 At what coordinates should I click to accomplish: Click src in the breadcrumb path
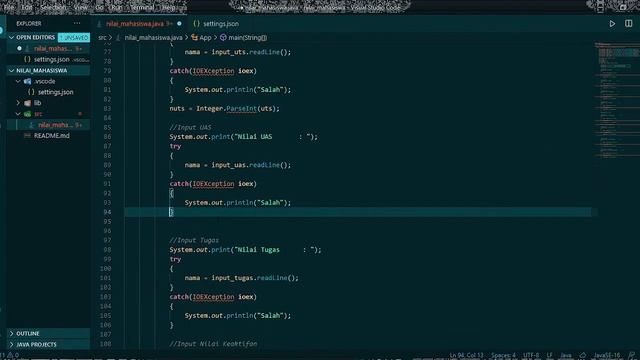(x=102, y=38)
